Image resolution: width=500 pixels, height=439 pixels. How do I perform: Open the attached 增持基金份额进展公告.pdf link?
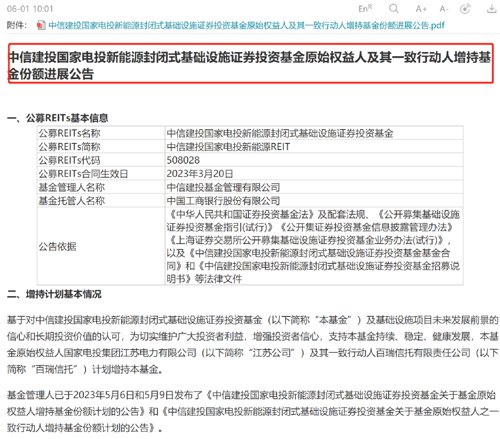pos(246,25)
